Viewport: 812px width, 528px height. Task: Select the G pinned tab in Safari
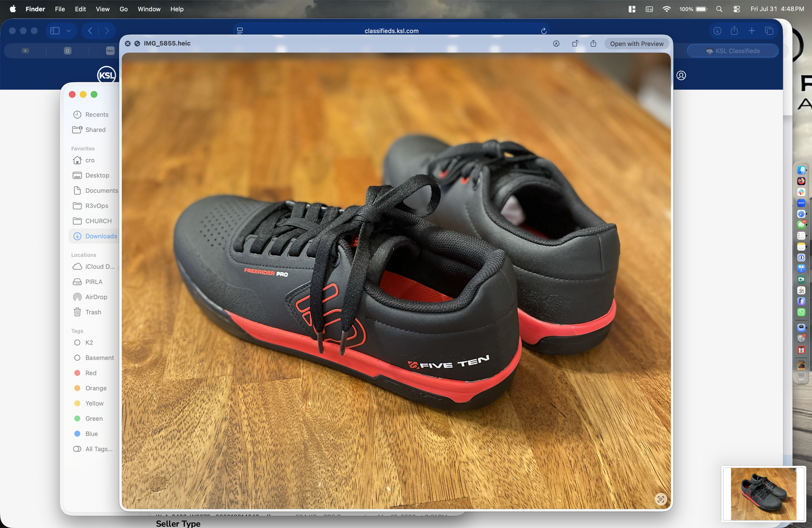click(67, 51)
